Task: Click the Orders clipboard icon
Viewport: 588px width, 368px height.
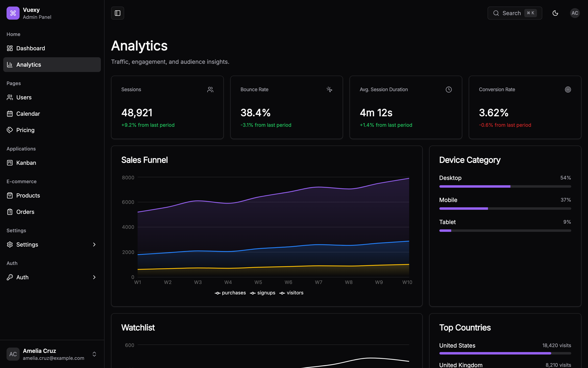Action: (x=10, y=212)
